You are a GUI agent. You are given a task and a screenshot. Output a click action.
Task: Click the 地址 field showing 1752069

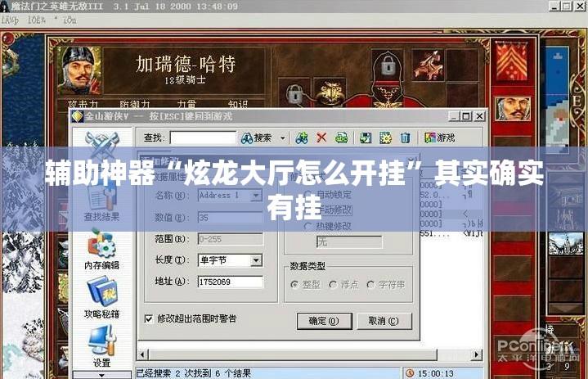(x=231, y=282)
